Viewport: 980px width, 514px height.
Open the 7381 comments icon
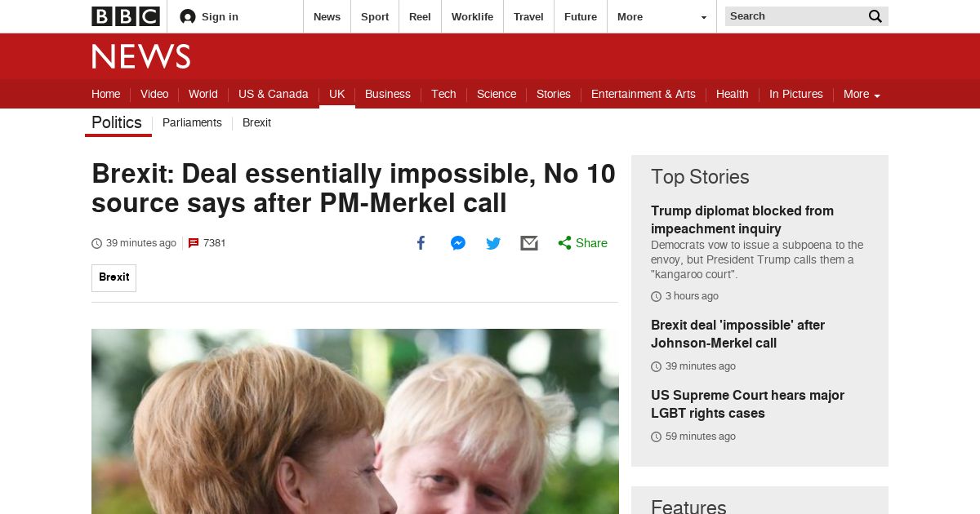pyautogui.click(x=194, y=243)
